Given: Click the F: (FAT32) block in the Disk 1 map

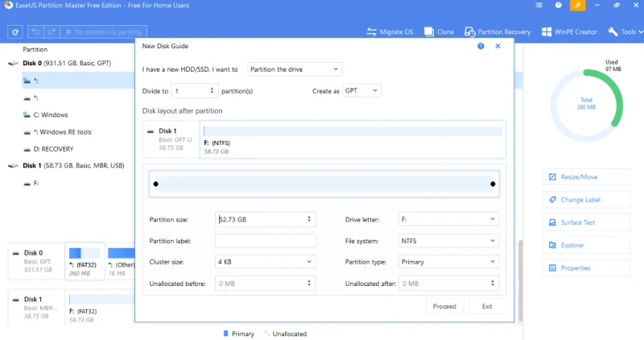Looking at the screenshot, I should (x=101, y=308).
